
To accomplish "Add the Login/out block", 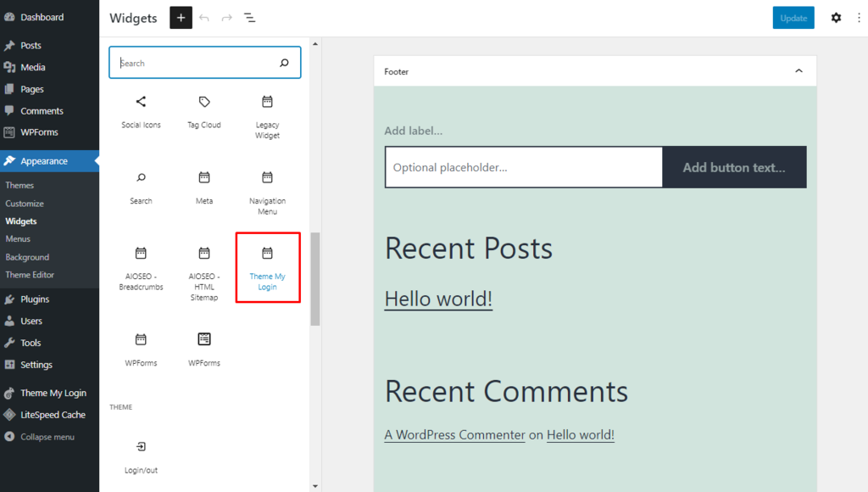I will pos(141,457).
